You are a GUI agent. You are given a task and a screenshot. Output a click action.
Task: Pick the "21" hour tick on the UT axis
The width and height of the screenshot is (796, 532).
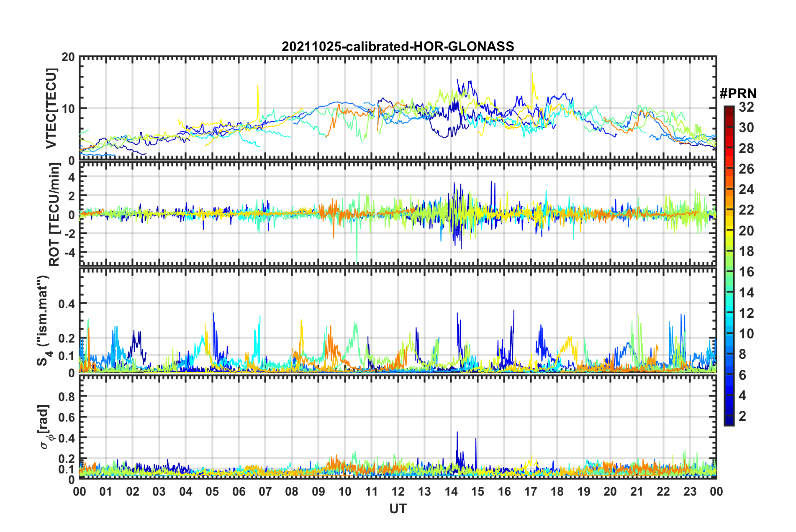(637, 491)
